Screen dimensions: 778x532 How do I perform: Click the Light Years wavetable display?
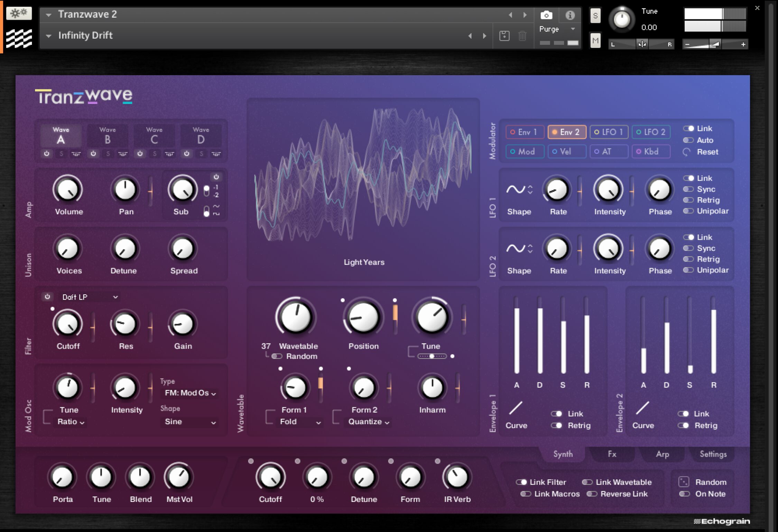click(x=363, y=189)
